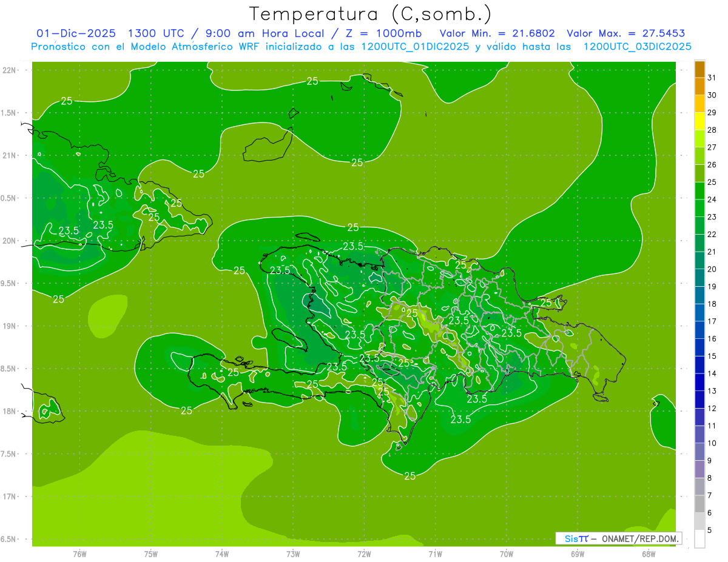Click the white swatch below legend value 5
Image resolution: width=728 pixels, height=562 pixels.
(x=699, y=538)
